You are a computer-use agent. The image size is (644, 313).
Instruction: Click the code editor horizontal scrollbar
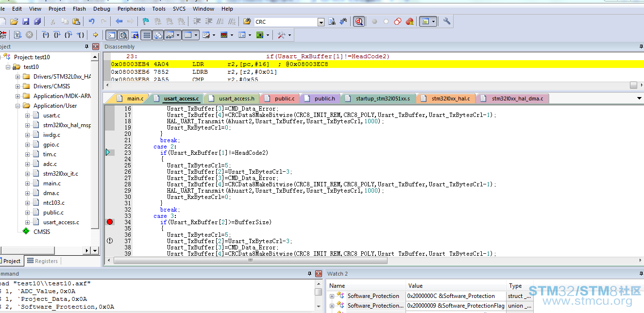point(251,261)
